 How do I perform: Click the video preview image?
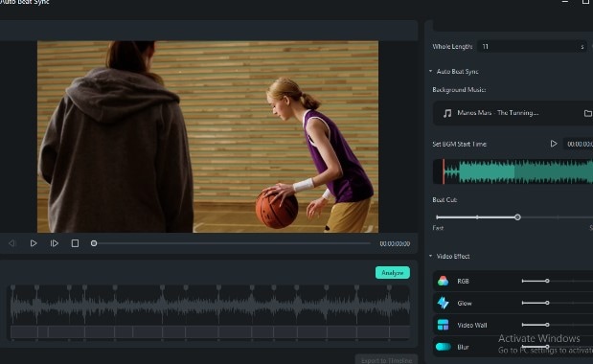coord(208,136)
